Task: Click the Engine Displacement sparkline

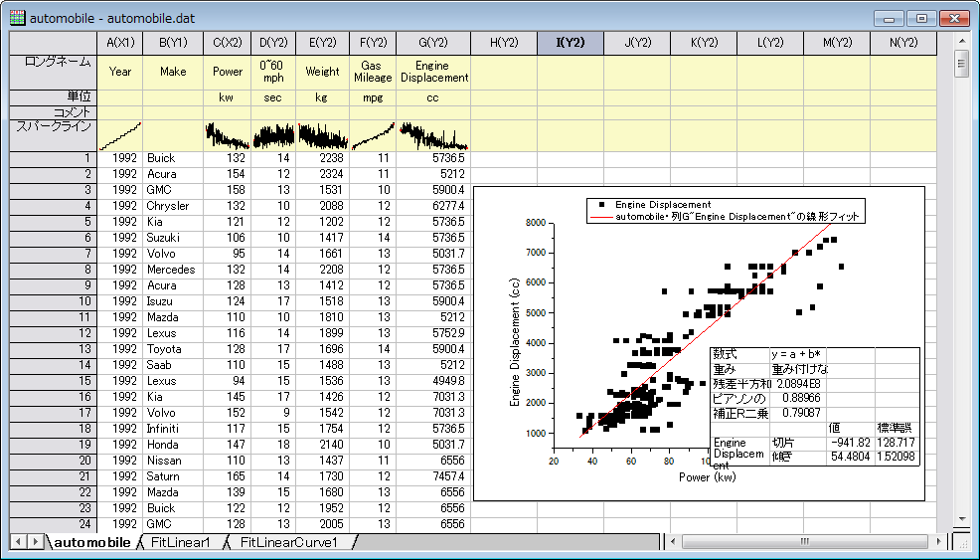Action: coord(433,135)
